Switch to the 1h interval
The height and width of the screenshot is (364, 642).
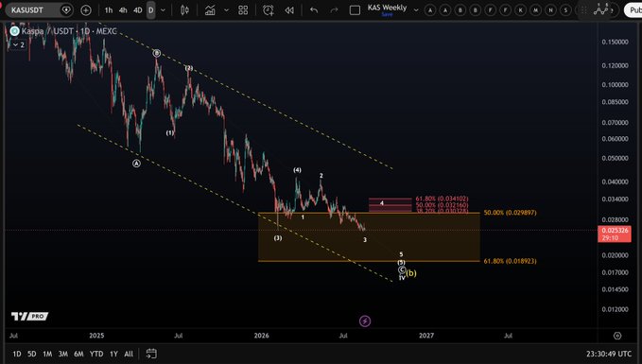pos(108,10)
